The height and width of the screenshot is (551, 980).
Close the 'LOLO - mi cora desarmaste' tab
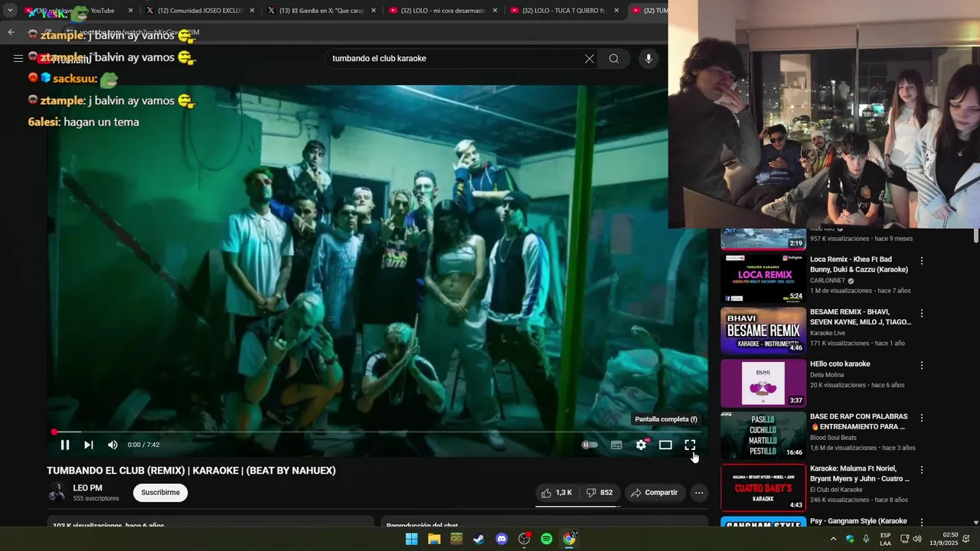[x=495, y=11]
